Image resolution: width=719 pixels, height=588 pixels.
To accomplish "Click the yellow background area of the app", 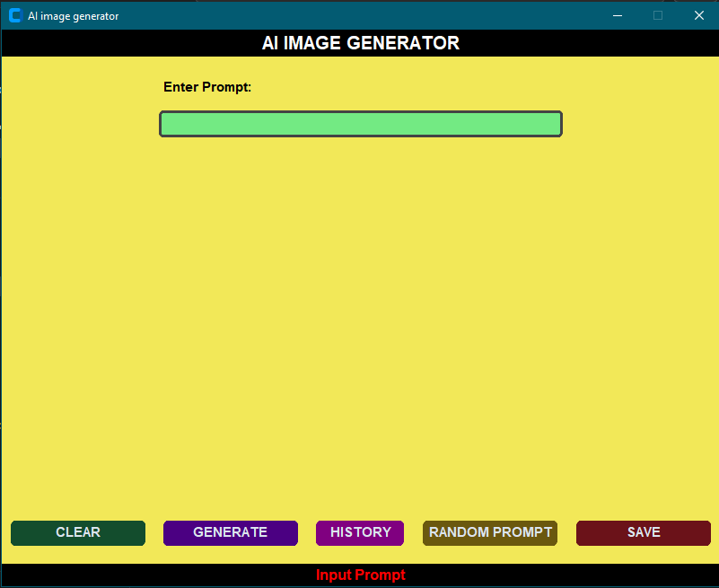I will (x=359, y=314).
